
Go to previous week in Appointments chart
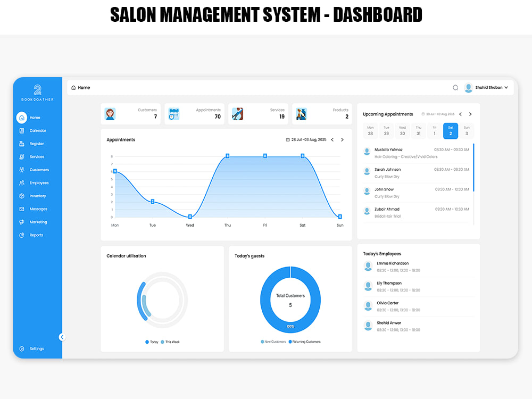pos(332,139)
